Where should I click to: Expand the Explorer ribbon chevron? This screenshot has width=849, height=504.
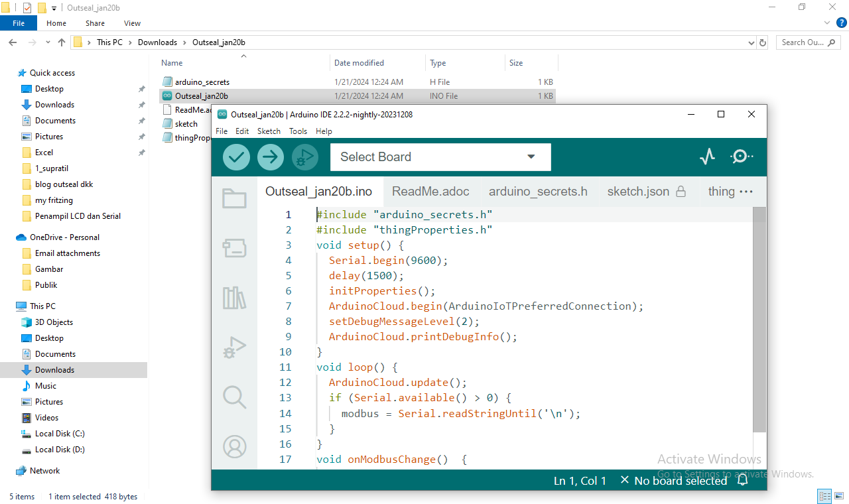point(827,23)
